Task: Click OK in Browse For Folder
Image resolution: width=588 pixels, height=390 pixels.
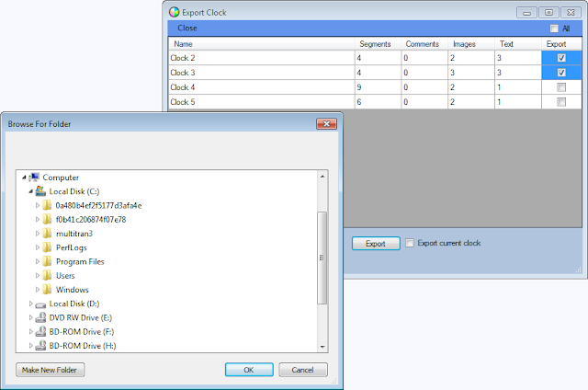Action: tap(249, 370)
